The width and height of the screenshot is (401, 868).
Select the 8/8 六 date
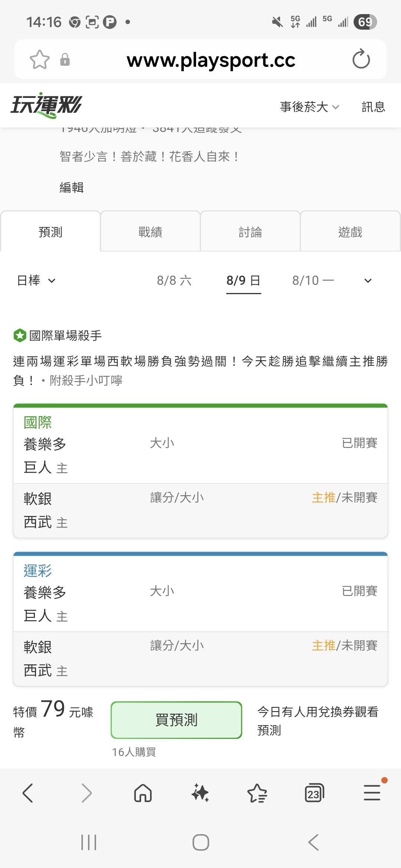pyautogui.click(x=174, y=280)
